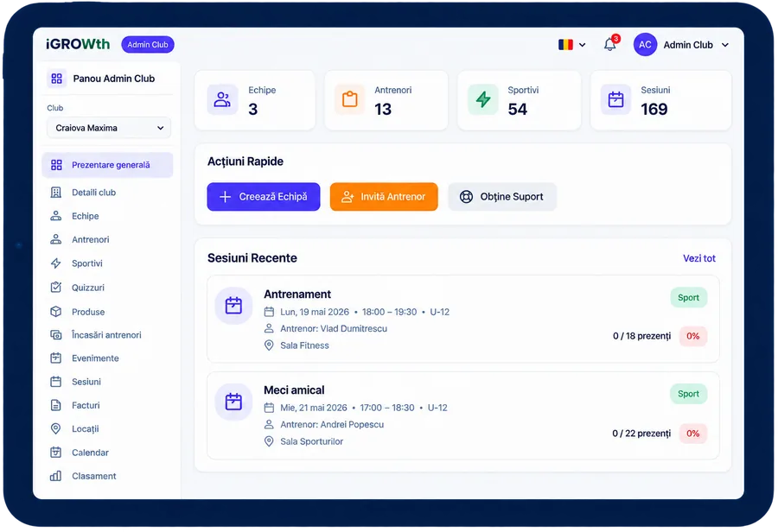Click the iGROWth logo
This screenshot has height=532, width=778.
coord(78,44)
